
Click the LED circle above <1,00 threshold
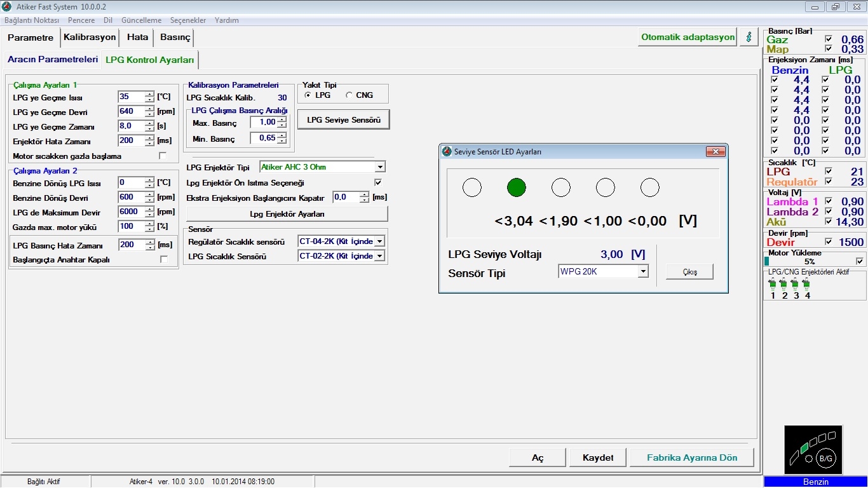(x=606, y=187)
